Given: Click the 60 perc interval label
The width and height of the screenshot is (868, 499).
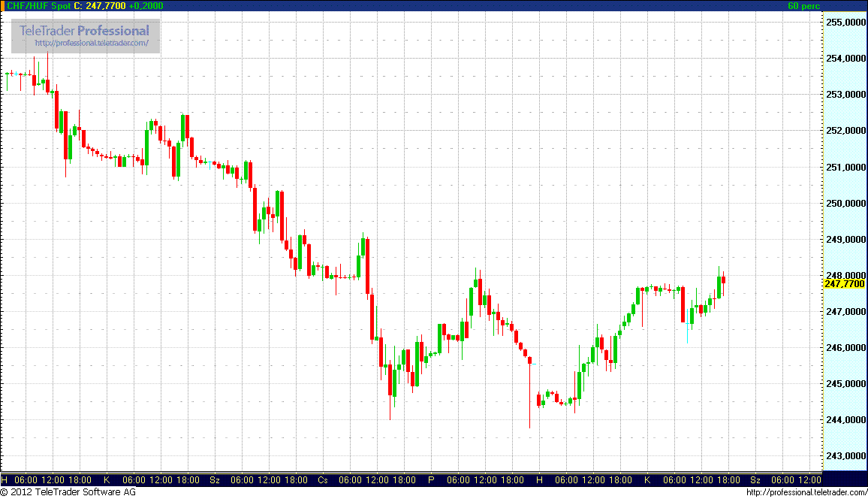Looking at the screenshot, I should pyautogui.click(x=803, y=5).
